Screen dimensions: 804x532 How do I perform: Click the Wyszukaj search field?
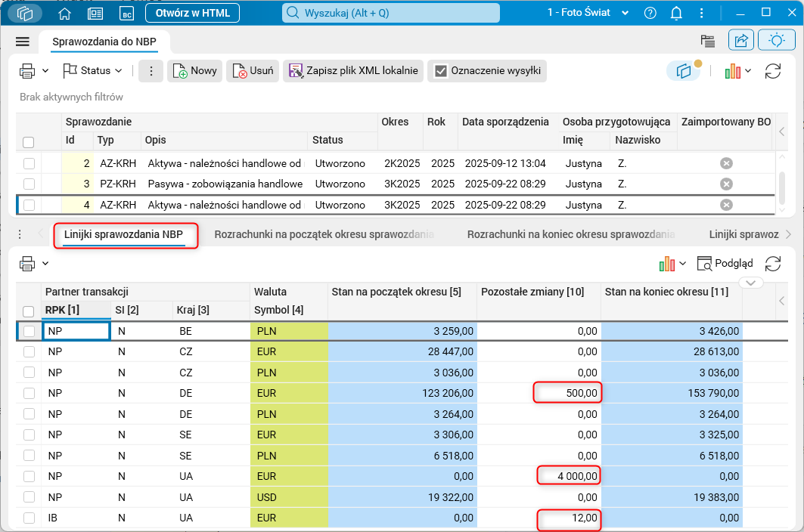pos(391,13)
